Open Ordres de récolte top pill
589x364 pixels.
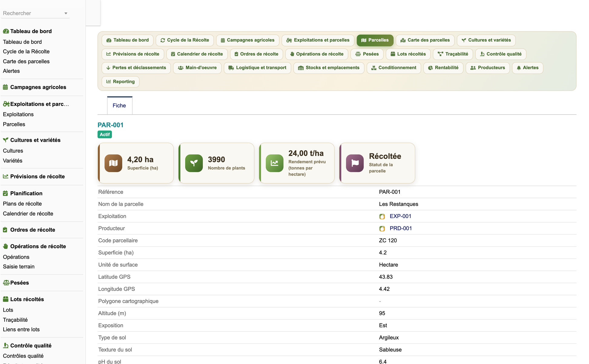pos(256,54)
